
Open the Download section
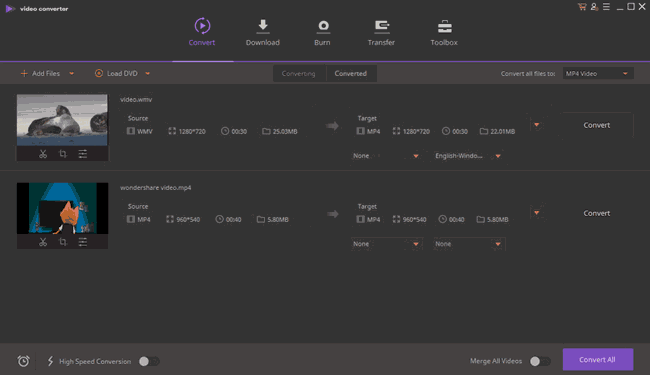coord(262,32)
